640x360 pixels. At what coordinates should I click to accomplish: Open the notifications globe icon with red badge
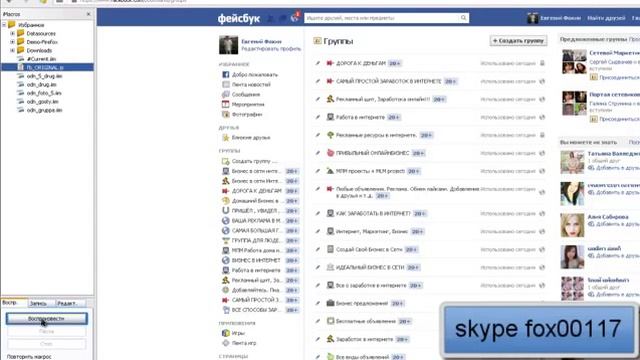295,18
